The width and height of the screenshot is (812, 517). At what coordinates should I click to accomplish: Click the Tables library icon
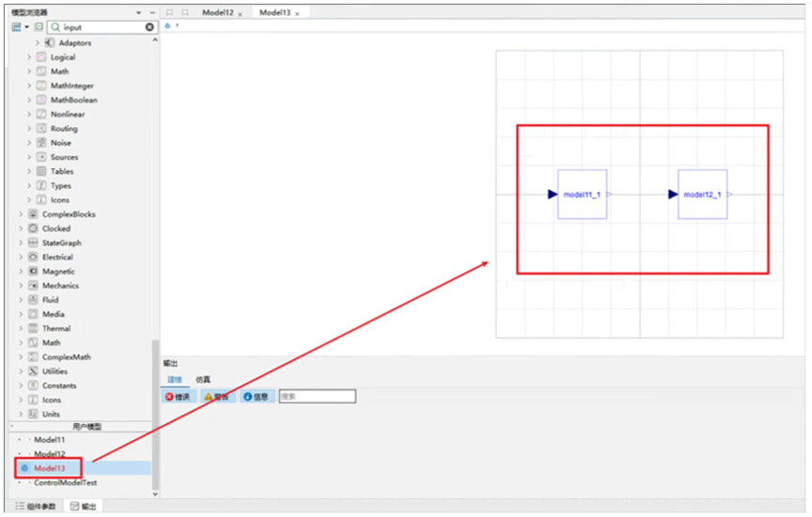pyautogui.click(x=41, y=171)
